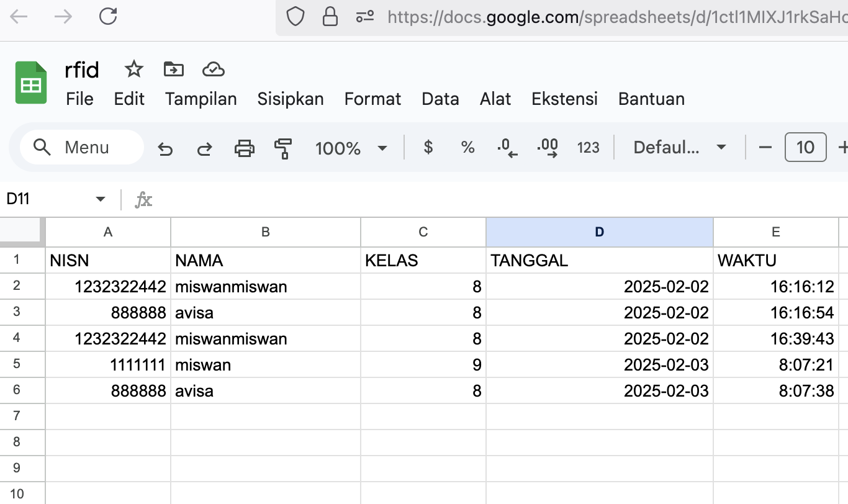Open the 123 number format dropdown
Viewport: 848px width, 504px height.
coord(588,148)
